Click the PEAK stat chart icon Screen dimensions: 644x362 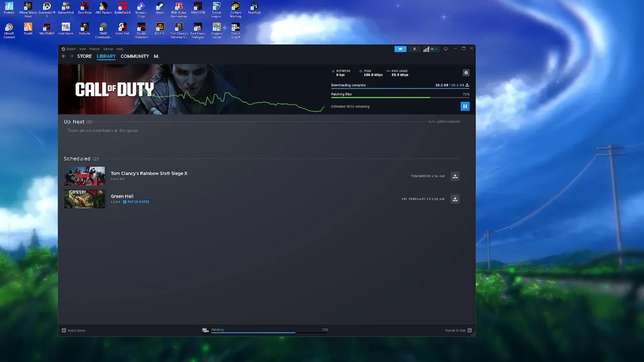pos(361,71)
